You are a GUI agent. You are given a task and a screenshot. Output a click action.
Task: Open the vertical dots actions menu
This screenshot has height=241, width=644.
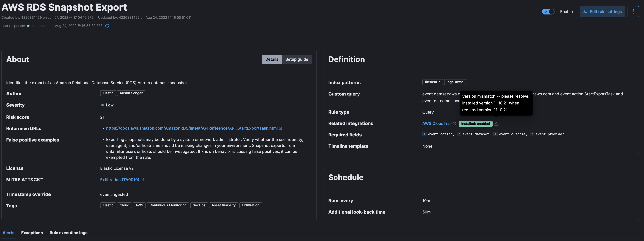(634, 11)
